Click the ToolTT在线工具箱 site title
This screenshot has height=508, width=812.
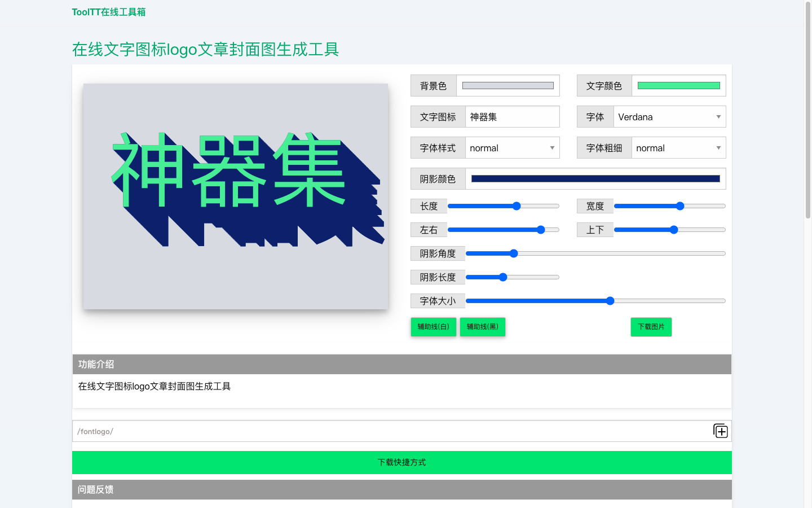(x=108, y=11)
